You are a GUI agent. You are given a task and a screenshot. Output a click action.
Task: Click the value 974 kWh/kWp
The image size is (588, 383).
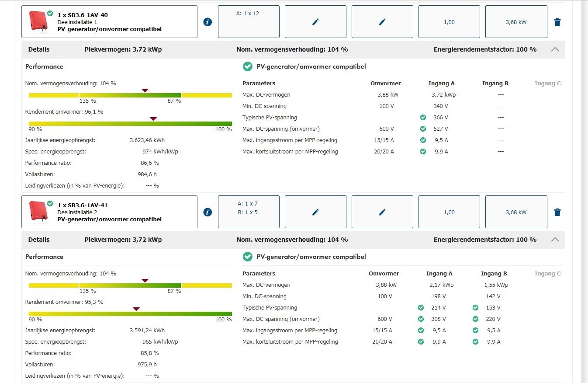pos(160,152)
